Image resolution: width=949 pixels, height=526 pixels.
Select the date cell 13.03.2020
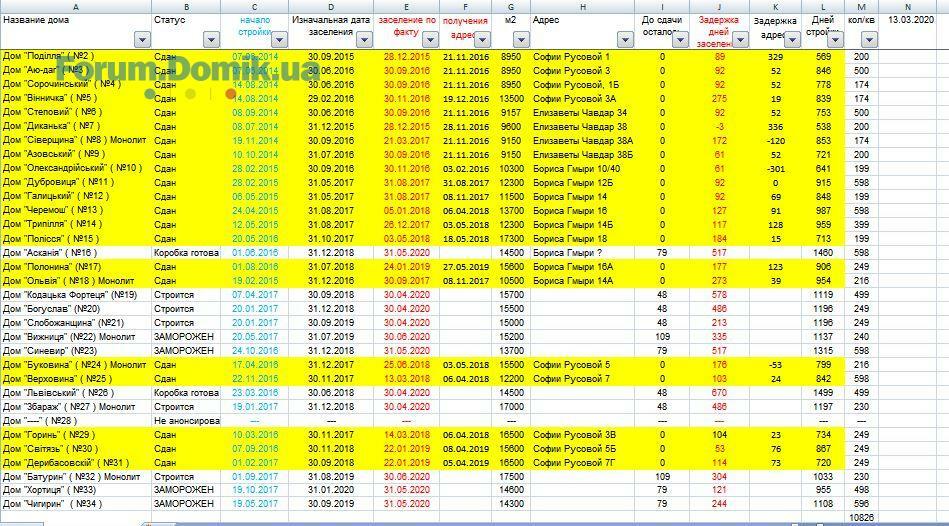point(910,20)
